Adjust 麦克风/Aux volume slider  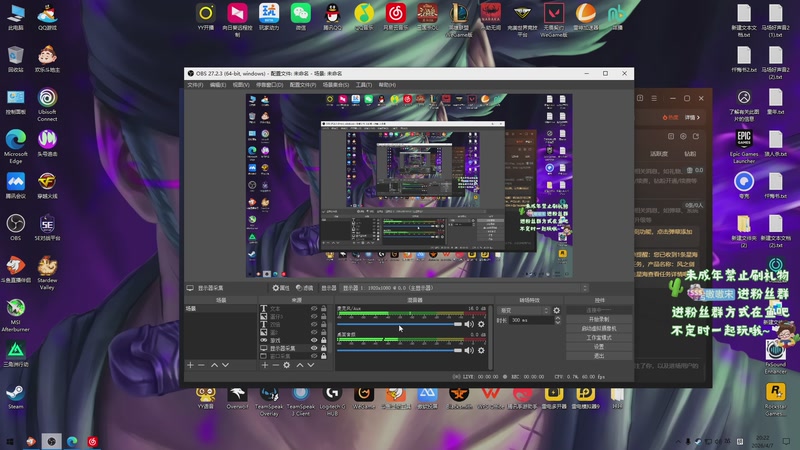pos(399,324)
